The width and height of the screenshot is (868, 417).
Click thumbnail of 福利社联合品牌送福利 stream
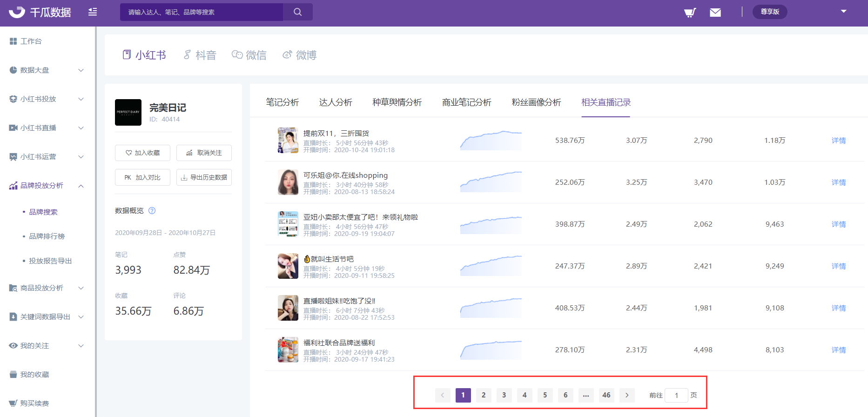[288, 350]
